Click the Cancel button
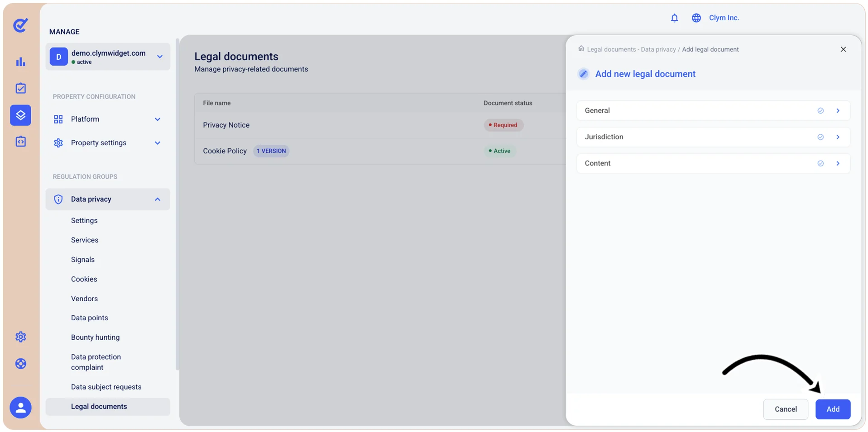The height and width of the screenshot is (432, 868). (786, 409)
